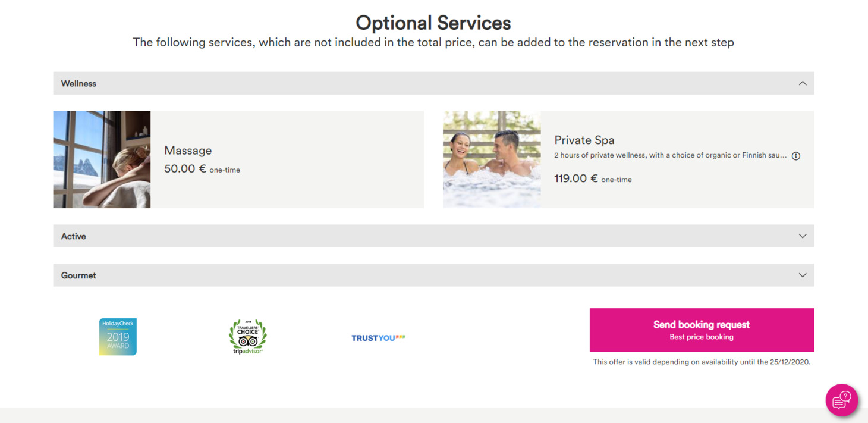The image size is (868, 423).
Task: Click the Gourmet section header label
Action: pyautogui.click(x=78, y=276)
